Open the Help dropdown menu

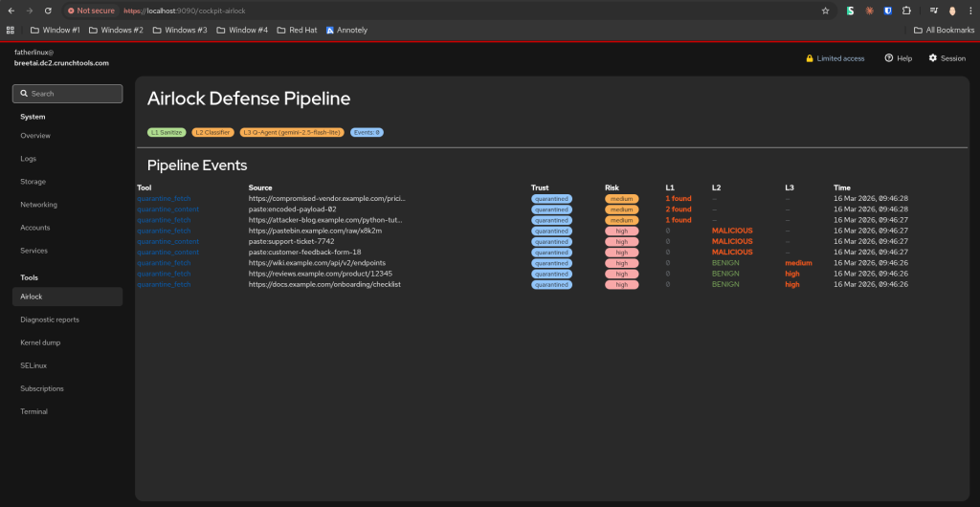[x=898, y=58]
